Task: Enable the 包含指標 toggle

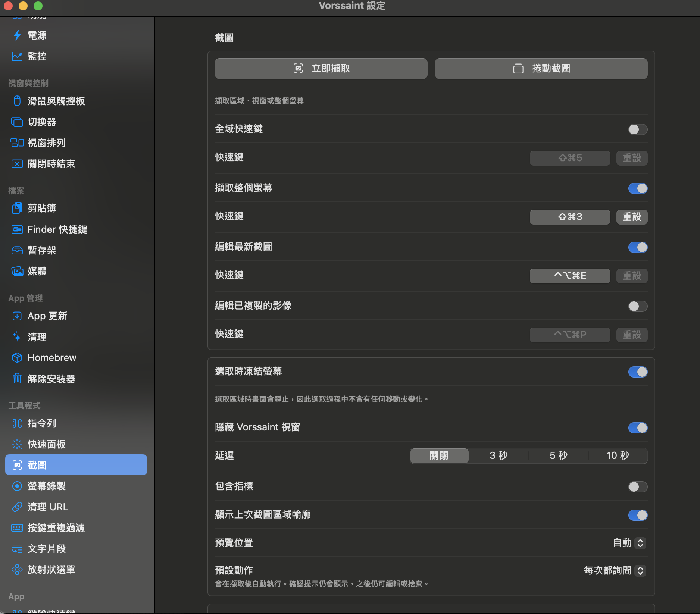Action: pos(638,487)
